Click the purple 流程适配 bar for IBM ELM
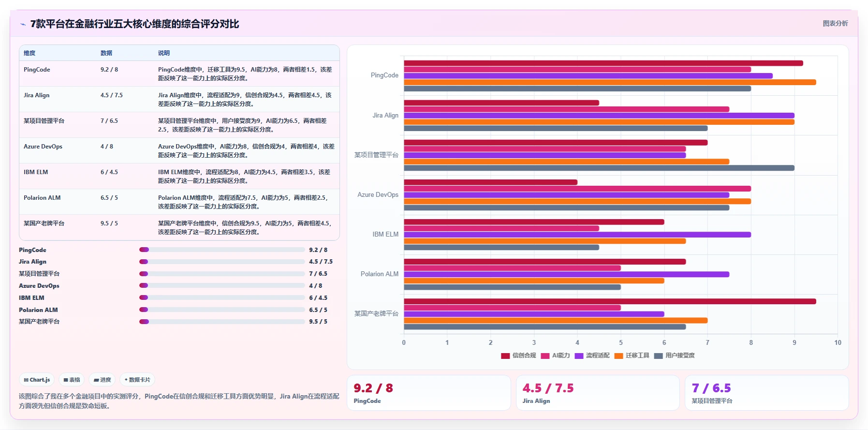This screenshot has height=430, width=868. click(577, 235)
